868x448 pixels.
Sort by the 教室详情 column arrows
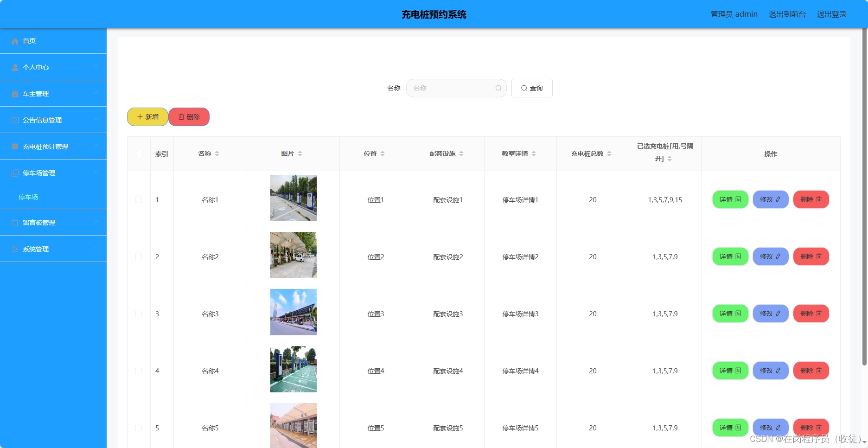[x=534, y=154]
